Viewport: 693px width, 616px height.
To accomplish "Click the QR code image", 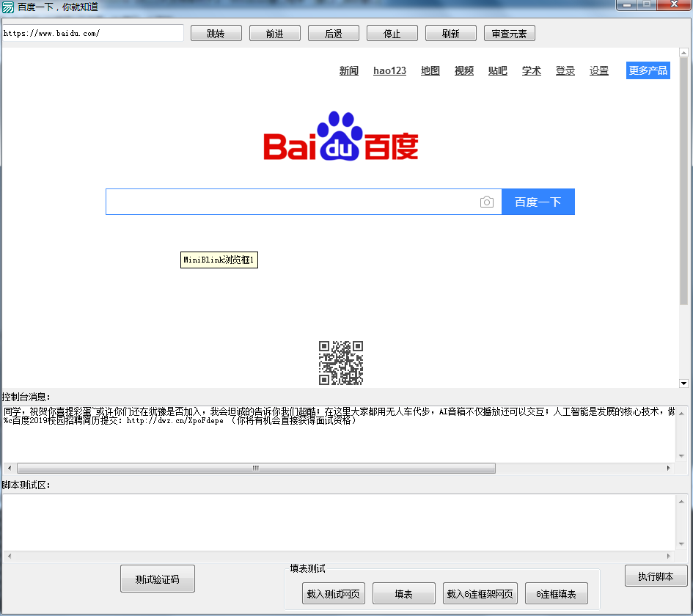I will click(x=341, y=363).
